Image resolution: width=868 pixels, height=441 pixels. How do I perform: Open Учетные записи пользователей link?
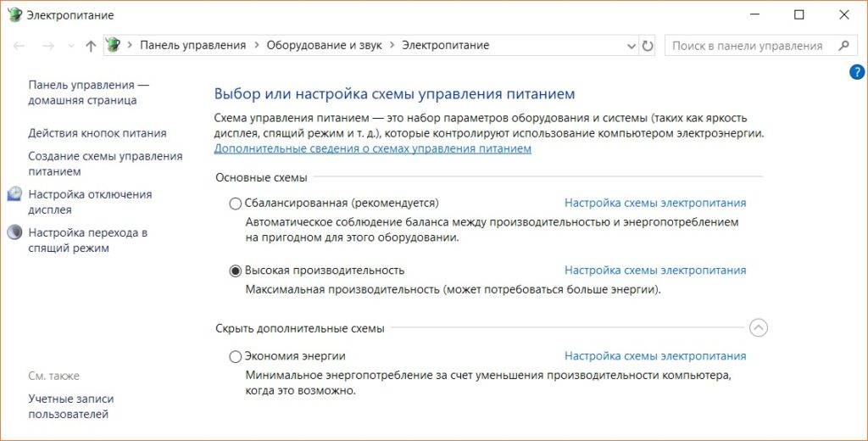coord(70,406)
